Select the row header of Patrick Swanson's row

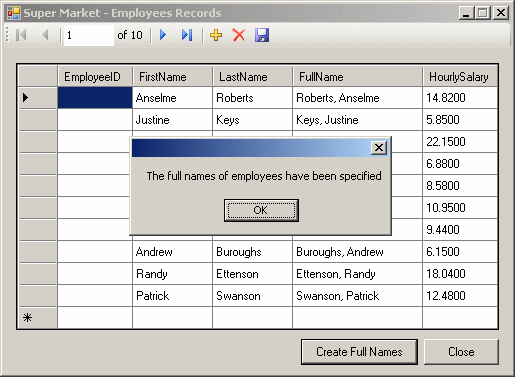point(38,296)
